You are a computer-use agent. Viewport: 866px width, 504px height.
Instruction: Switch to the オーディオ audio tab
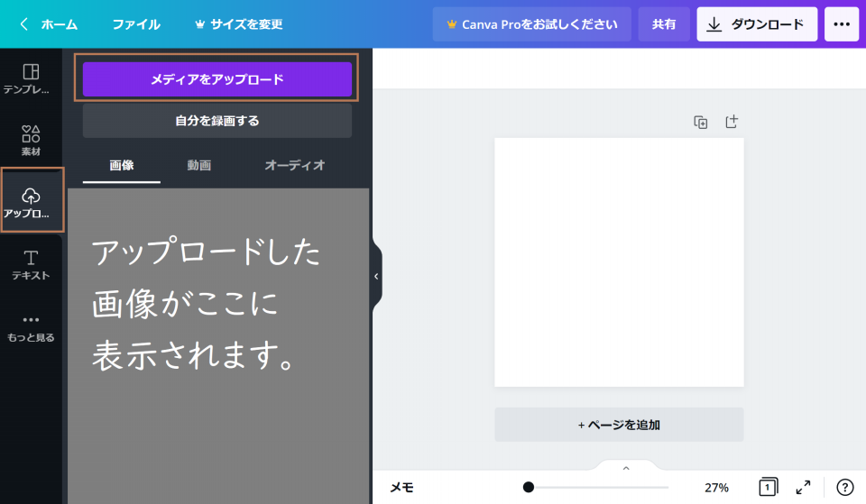294,166
